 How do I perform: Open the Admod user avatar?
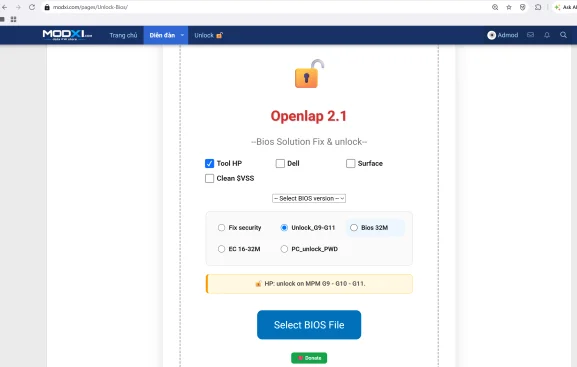[491, 35]
